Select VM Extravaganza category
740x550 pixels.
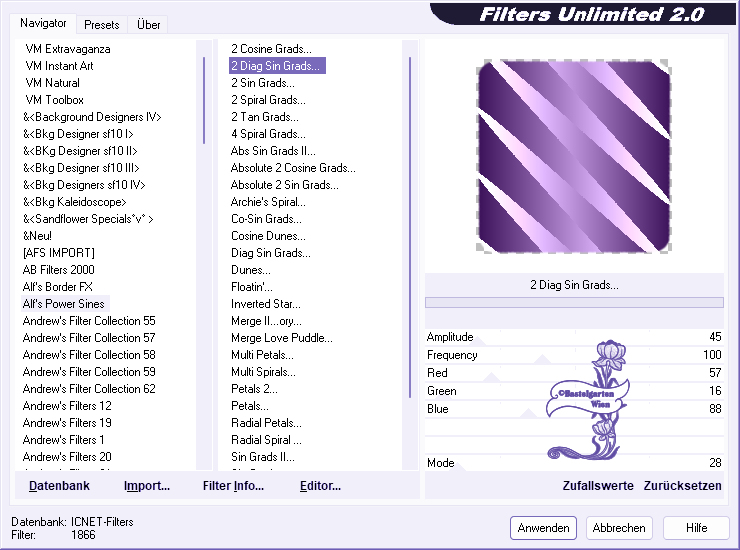coord(68,49)
